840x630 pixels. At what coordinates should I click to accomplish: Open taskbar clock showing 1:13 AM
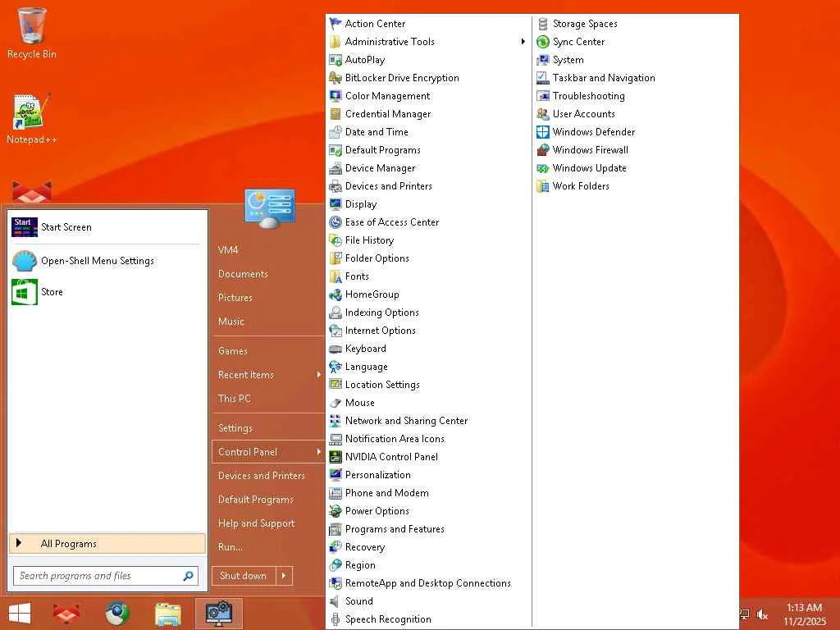(805, 614)
